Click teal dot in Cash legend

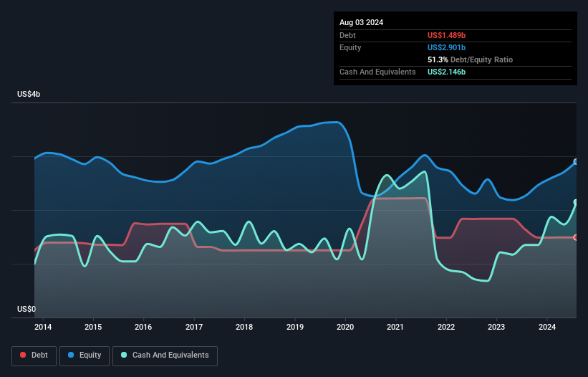[124, 355]
